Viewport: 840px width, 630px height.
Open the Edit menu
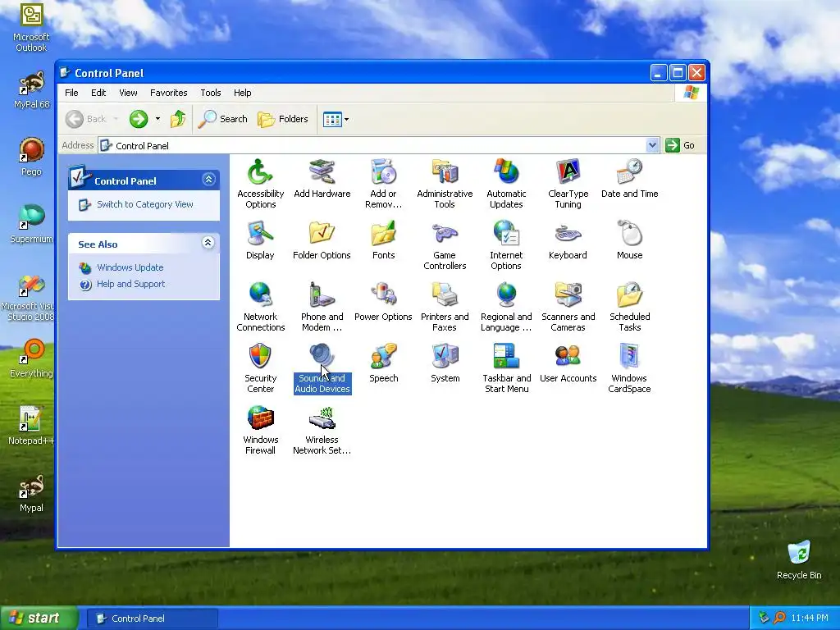(98, 93)
